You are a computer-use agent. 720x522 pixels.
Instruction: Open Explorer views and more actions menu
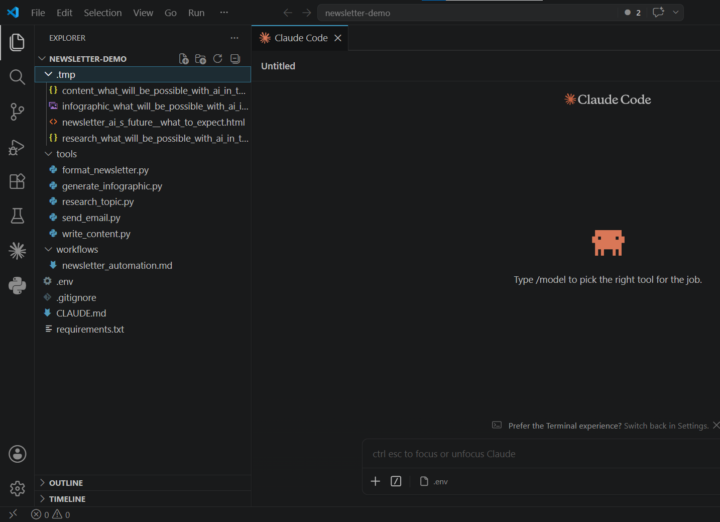tap(234, 38)
